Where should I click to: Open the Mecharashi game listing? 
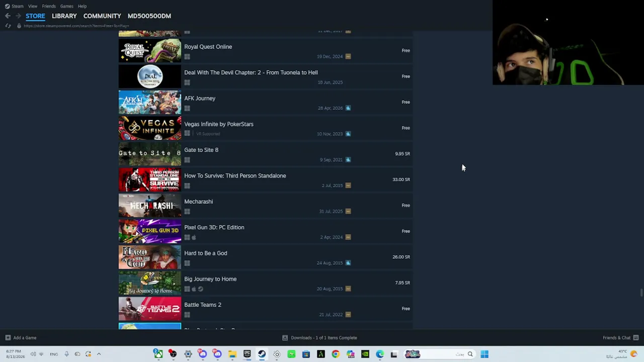tap(266, 206)
